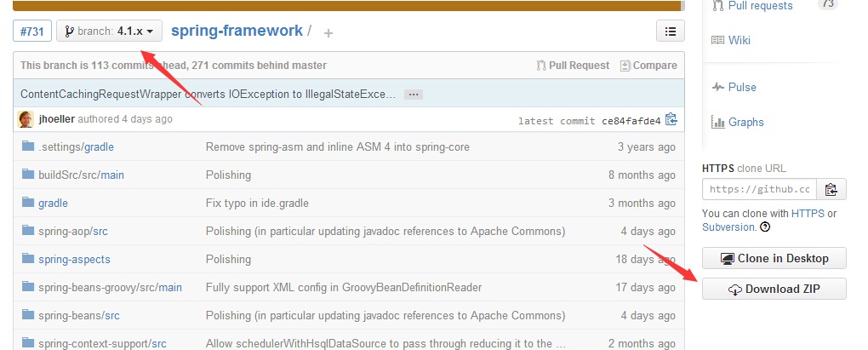Click the #731 pull request badge
Viewport: 868px width, 350px height.
click(32, 31)
